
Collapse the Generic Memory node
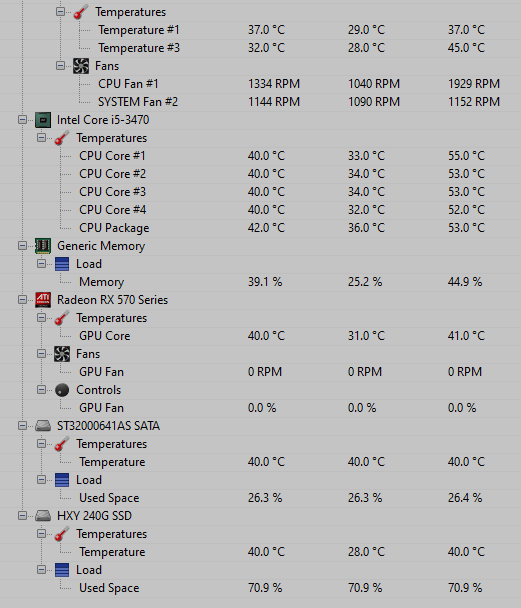[x=22, y=246]
